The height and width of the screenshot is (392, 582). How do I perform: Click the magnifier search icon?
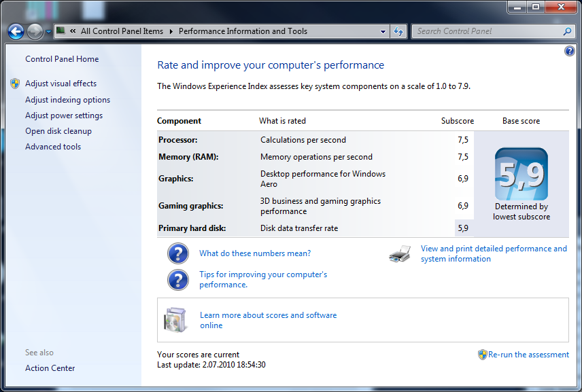[x=567, y=31]
